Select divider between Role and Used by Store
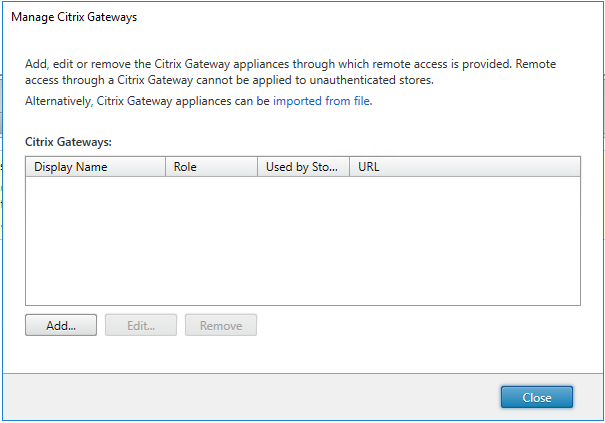Image resolution: width=605 pixels, height=423 pixels. (257, 167)
